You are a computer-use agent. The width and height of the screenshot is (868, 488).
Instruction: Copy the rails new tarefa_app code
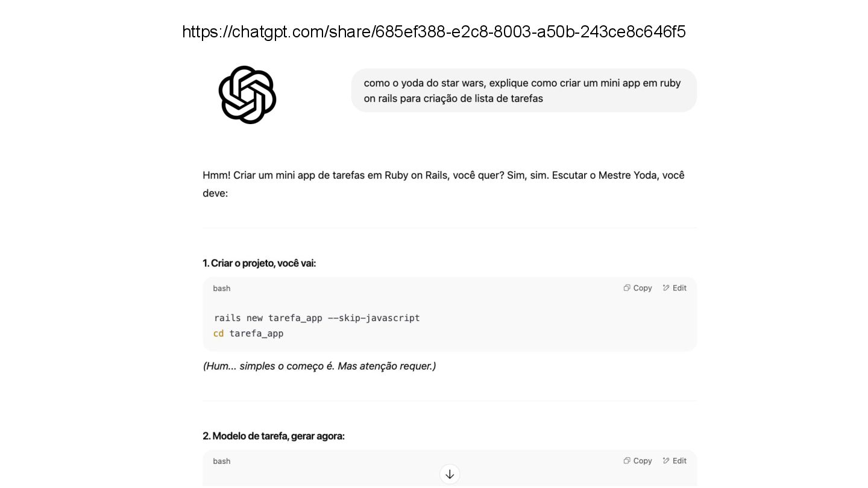click(x=638, y=288)
